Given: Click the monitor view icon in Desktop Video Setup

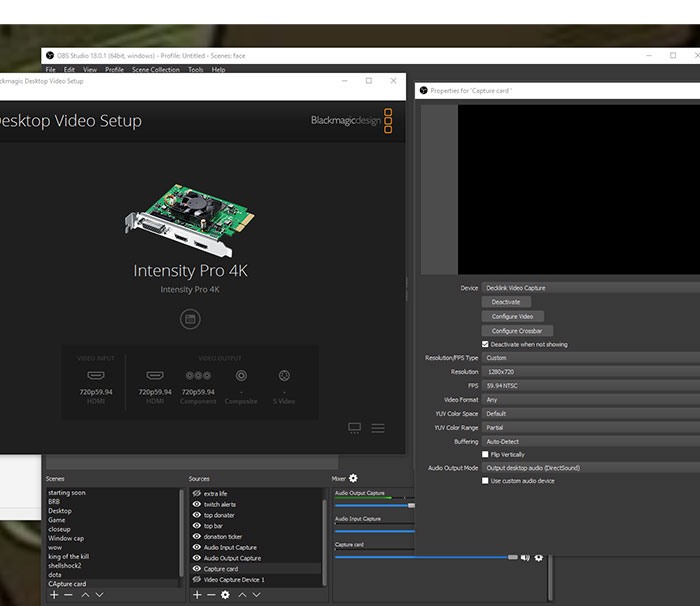Looking at the screenshot, I should 354,428.
